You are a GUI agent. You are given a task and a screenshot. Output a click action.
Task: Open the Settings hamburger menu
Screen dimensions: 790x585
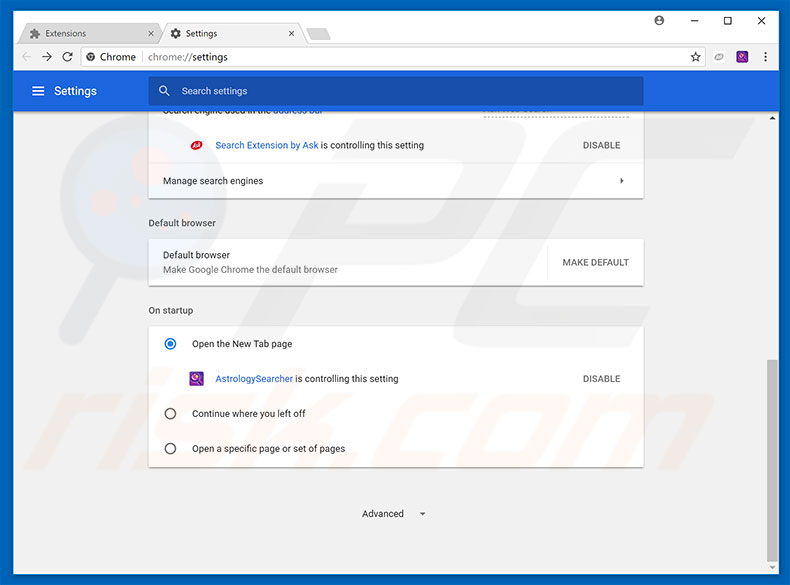[x=38, y=91]
